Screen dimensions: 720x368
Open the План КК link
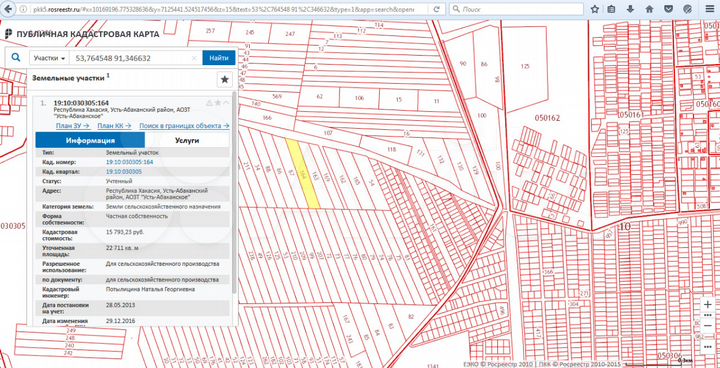point(114,125)
